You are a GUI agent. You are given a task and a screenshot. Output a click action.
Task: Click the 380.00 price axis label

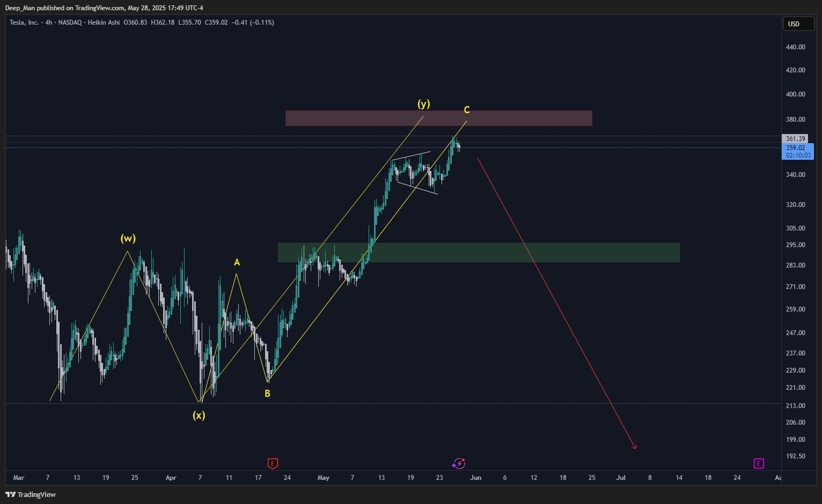coord(795,120)
